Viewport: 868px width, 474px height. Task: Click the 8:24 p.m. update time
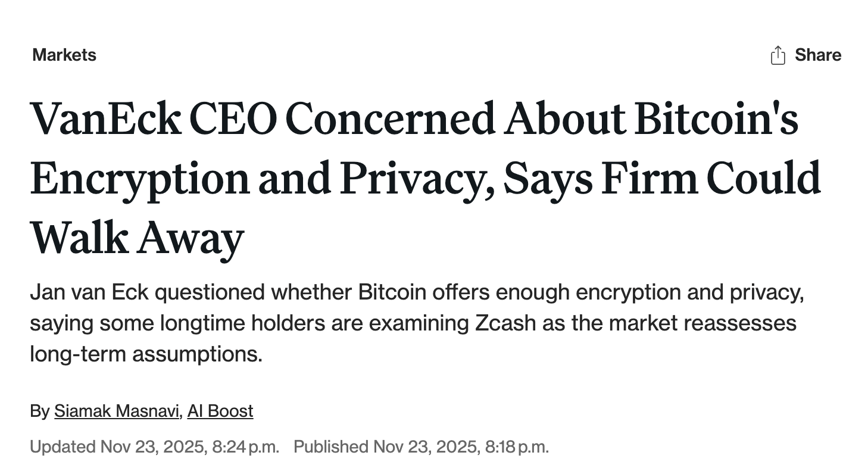(245, 447)
